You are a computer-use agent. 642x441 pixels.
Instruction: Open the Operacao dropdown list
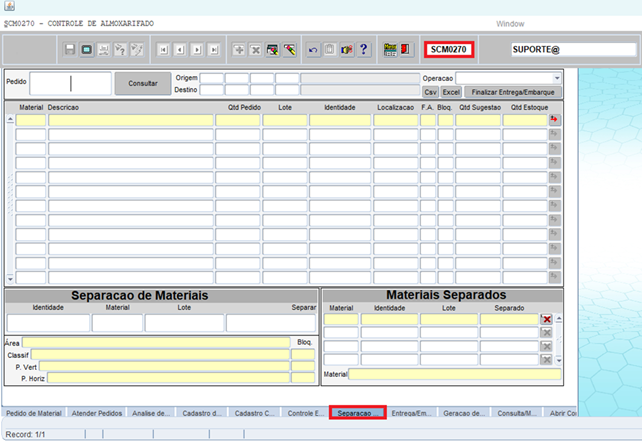point(557,78)
